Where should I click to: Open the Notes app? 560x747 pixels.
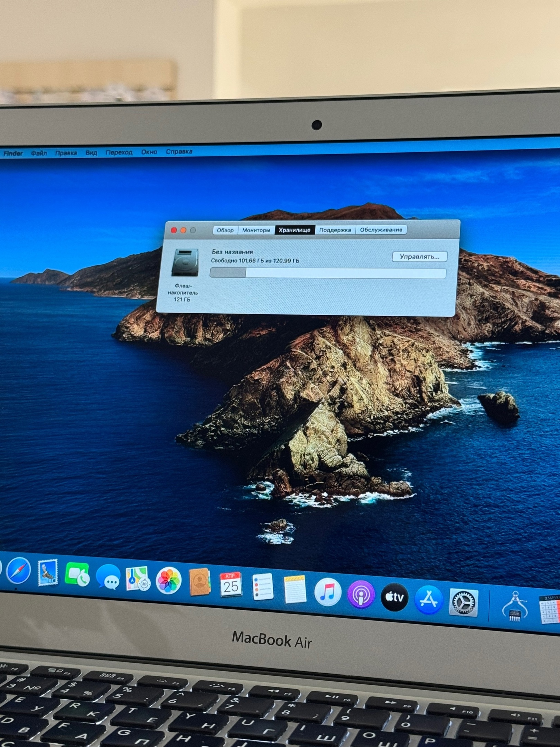(x=295, y=589)
